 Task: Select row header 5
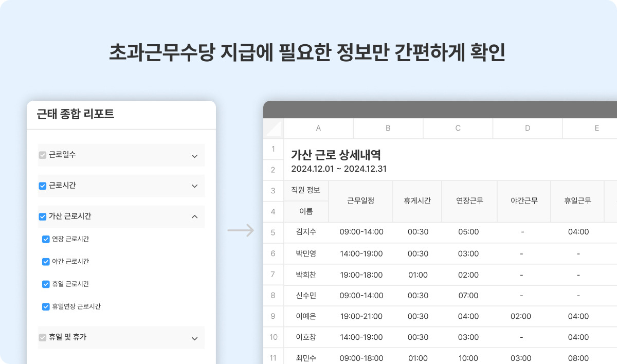coord(273,232)
